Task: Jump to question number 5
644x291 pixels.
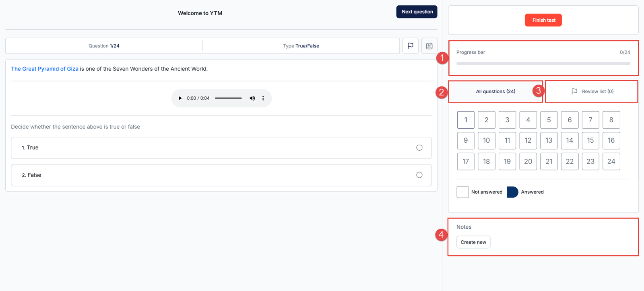Action: coord(549,120)
